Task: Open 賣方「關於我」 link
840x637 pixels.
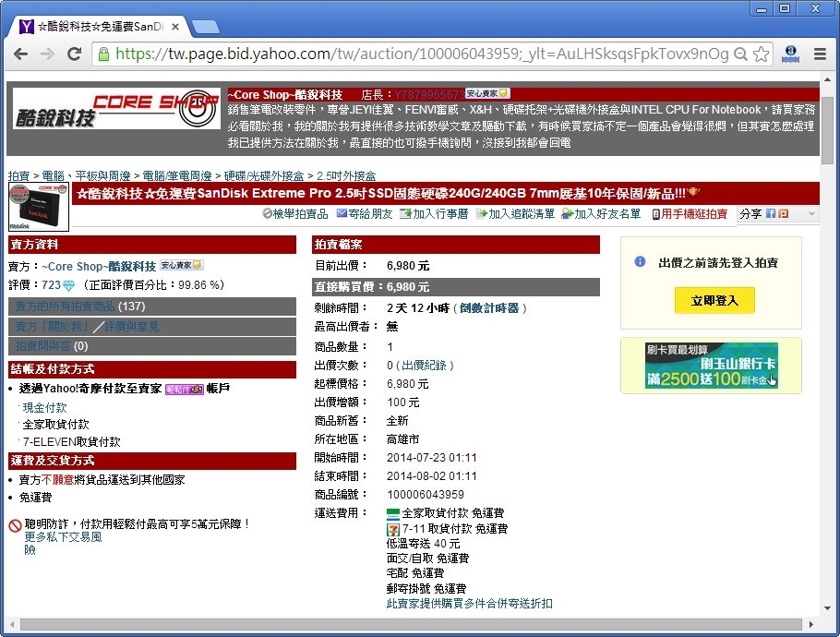Action: [52, 326]
